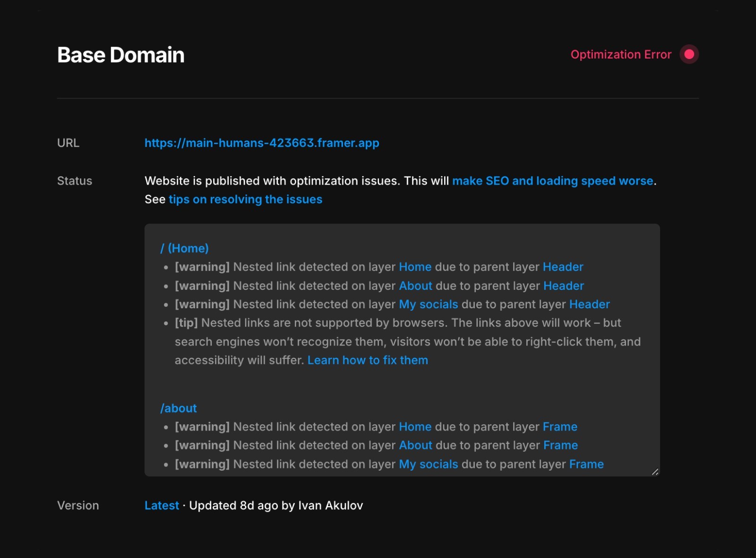
Task: Select Home layer link under / (Home)
Action: click(x=415, y=267)
